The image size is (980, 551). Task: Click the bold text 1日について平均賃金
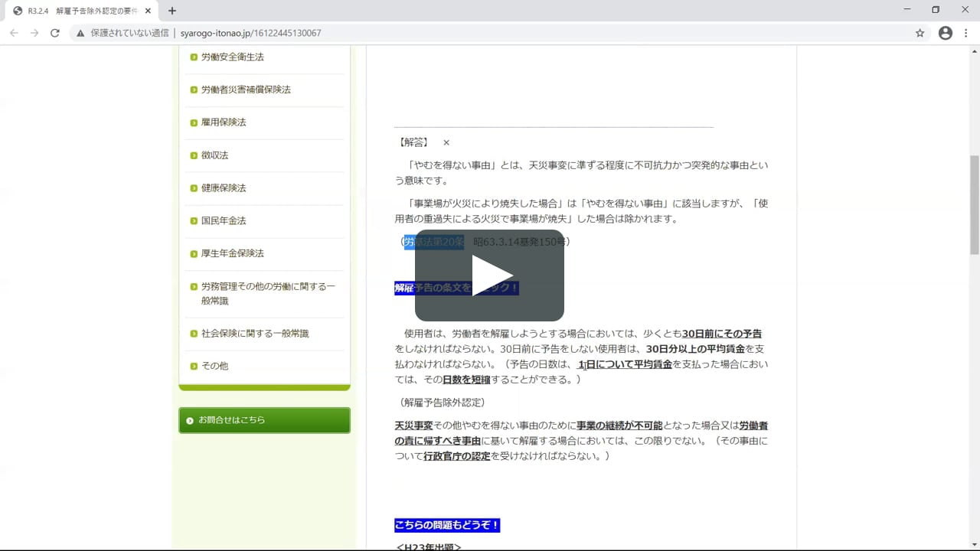625,364
